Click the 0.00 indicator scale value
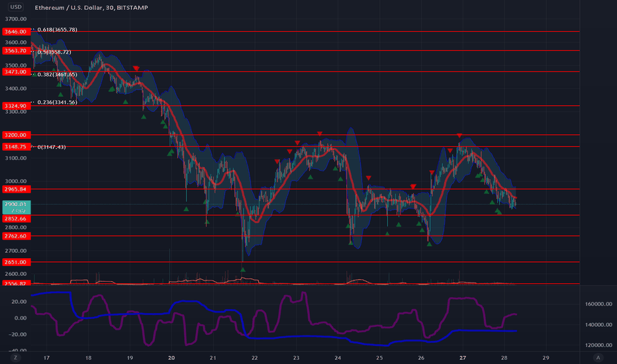 (21, 318)
